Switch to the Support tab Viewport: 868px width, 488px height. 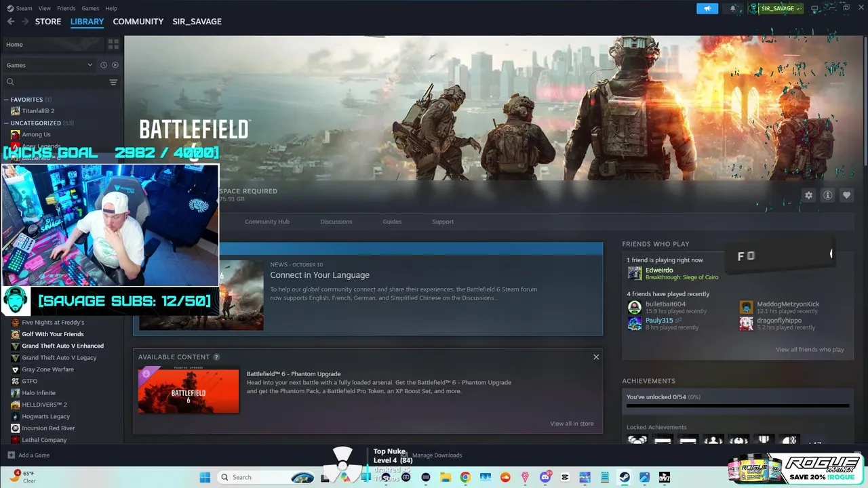click(443, 222)
